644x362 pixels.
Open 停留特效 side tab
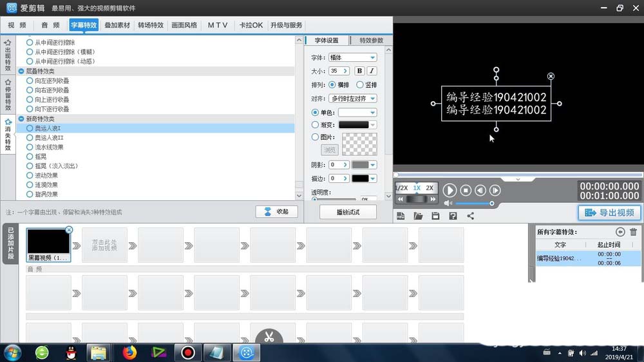pyautogui.click(x=8, y=95)
